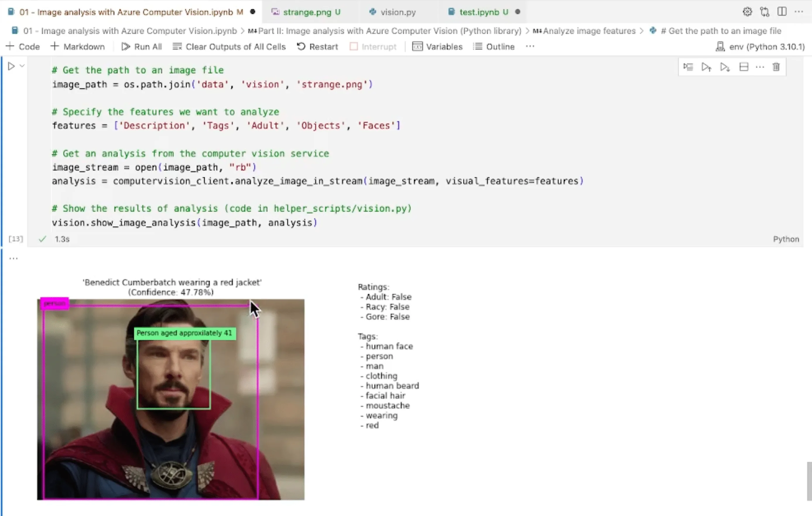Open notebook toolbar overflow ellipsis

click(530, 46)
